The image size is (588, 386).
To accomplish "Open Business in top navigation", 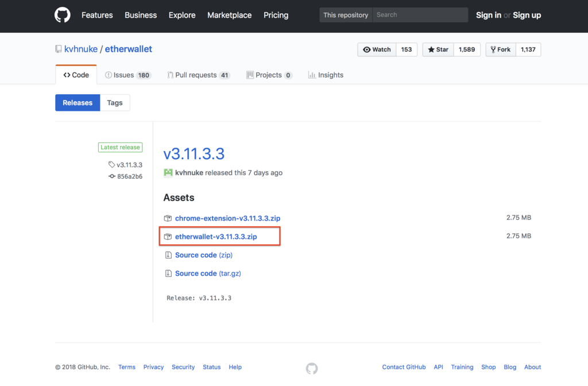I will 141,15.
